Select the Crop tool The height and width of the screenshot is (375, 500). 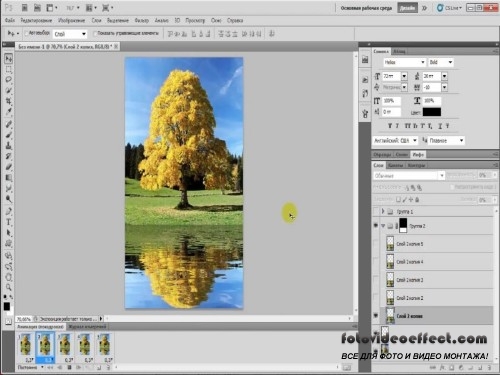coord(9,101)
